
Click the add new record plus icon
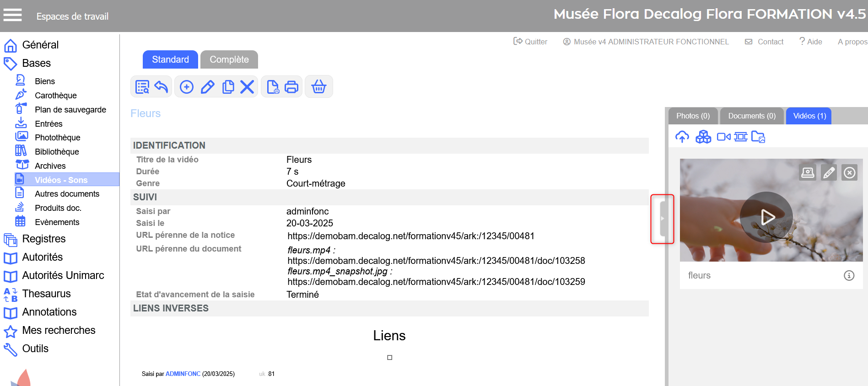[187, 87]
